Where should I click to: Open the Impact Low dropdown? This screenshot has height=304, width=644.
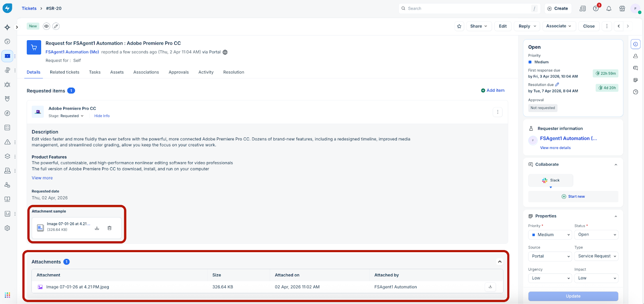point(596,278)
